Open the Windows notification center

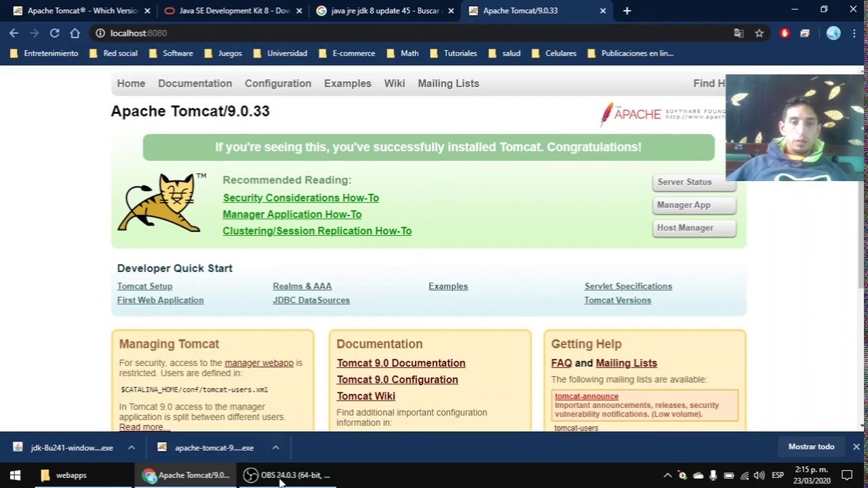847,475
